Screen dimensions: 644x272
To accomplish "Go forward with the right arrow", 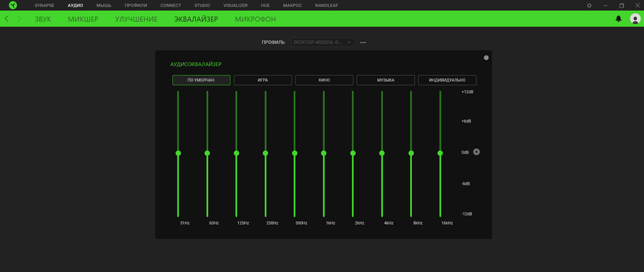I will (x=19, y=19).
